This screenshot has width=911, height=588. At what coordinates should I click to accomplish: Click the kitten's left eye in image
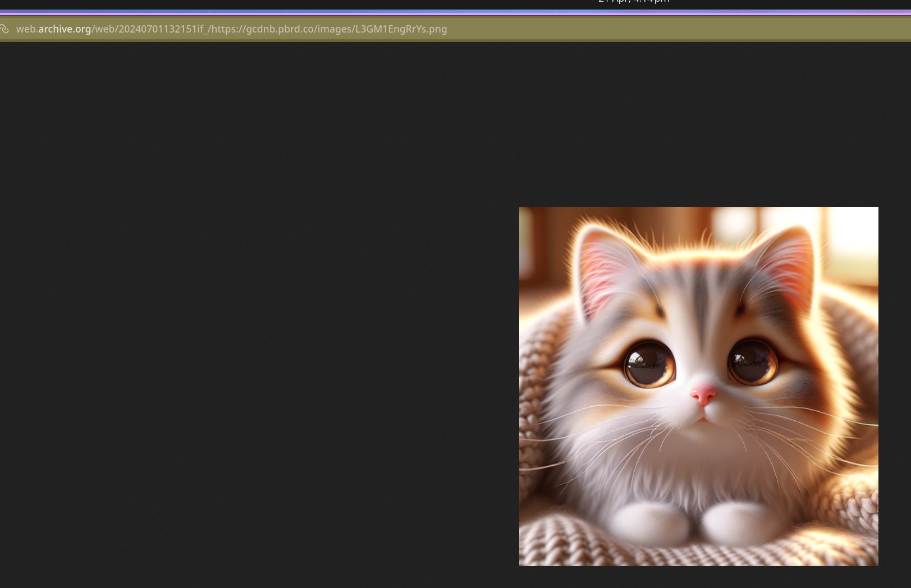point(649,364)
